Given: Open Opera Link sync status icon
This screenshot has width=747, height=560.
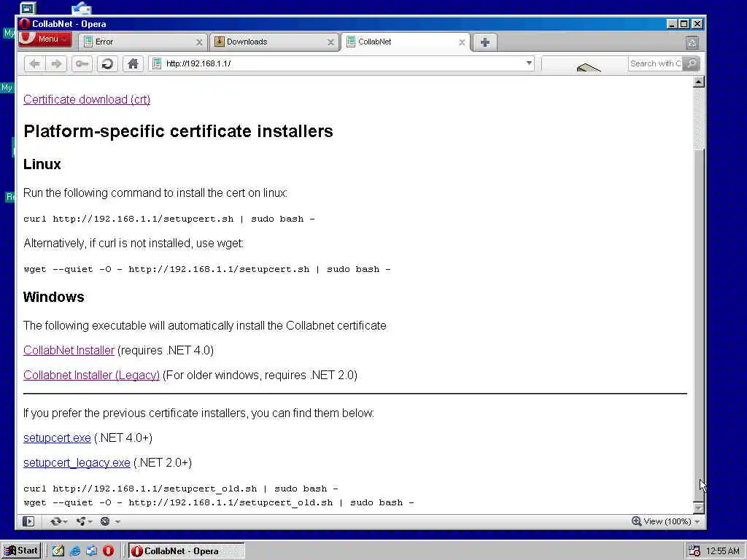Looking at the screenshot, I should 55,521.
